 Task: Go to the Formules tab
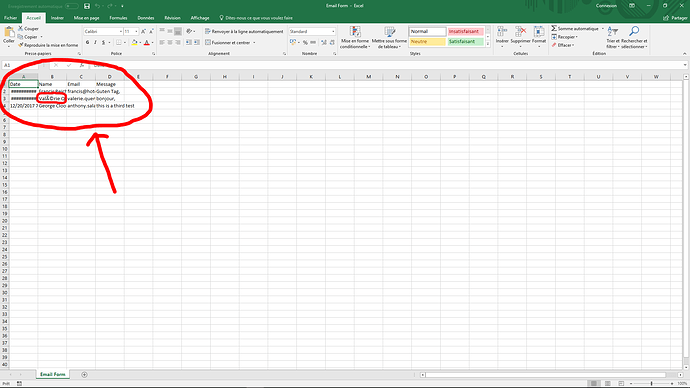point(118,18)
